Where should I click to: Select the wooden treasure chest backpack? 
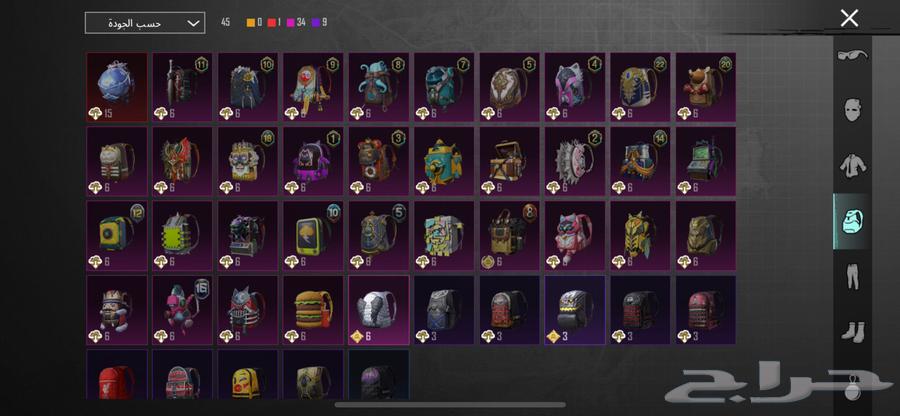pos(510,161)
